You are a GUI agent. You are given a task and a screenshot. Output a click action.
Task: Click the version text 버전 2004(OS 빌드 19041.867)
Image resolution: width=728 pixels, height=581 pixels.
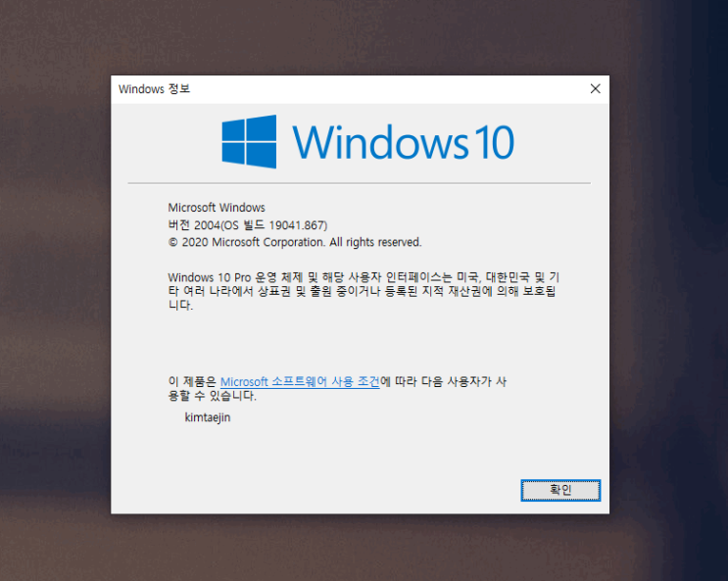coord(248,225)
